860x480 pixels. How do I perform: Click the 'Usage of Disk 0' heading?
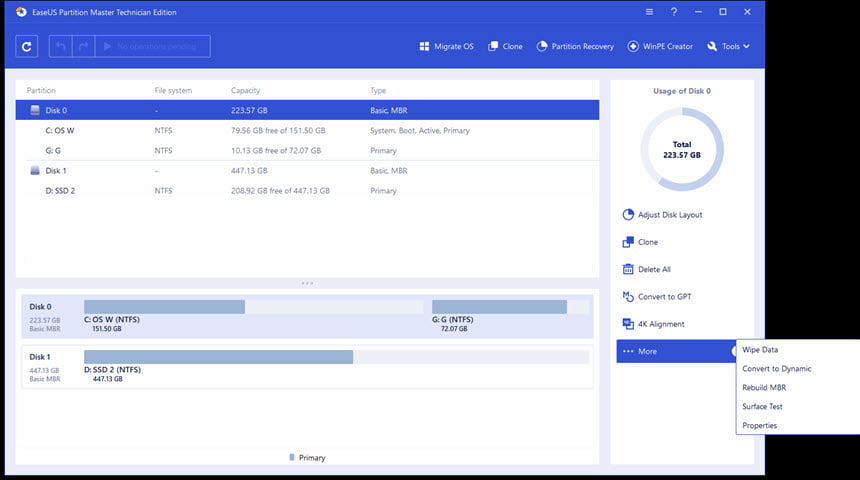pos(682,91)
